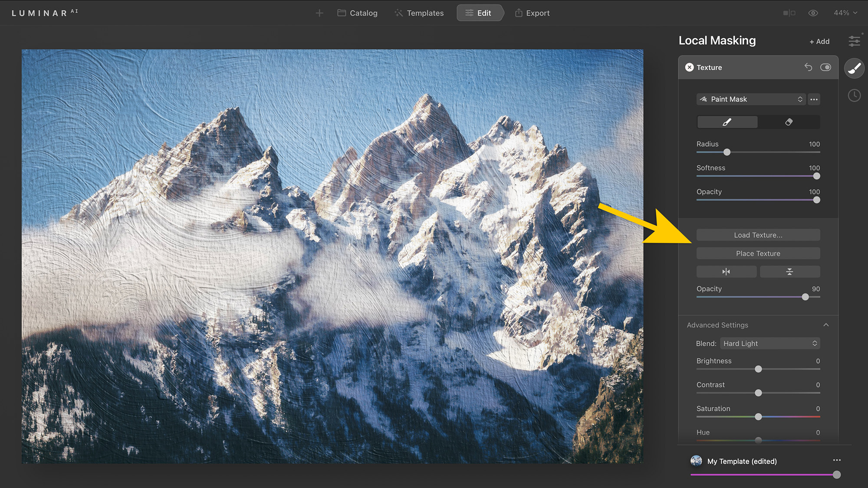
Task: Click the Load Texture button
Action: [758, 235]
